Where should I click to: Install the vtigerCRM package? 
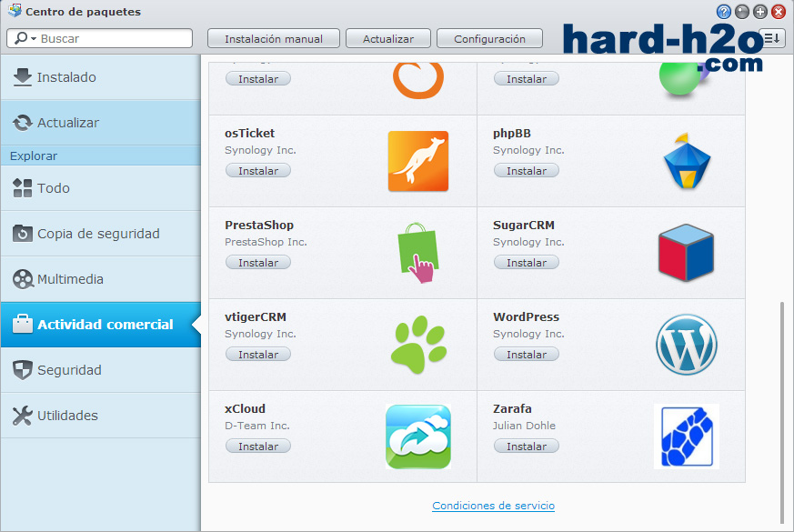[258, 355]
